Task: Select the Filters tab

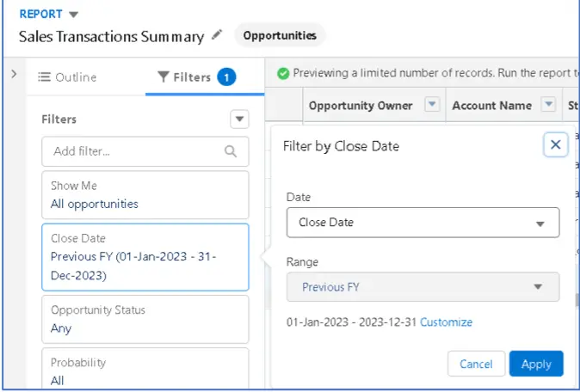Action: click(191, 77)
